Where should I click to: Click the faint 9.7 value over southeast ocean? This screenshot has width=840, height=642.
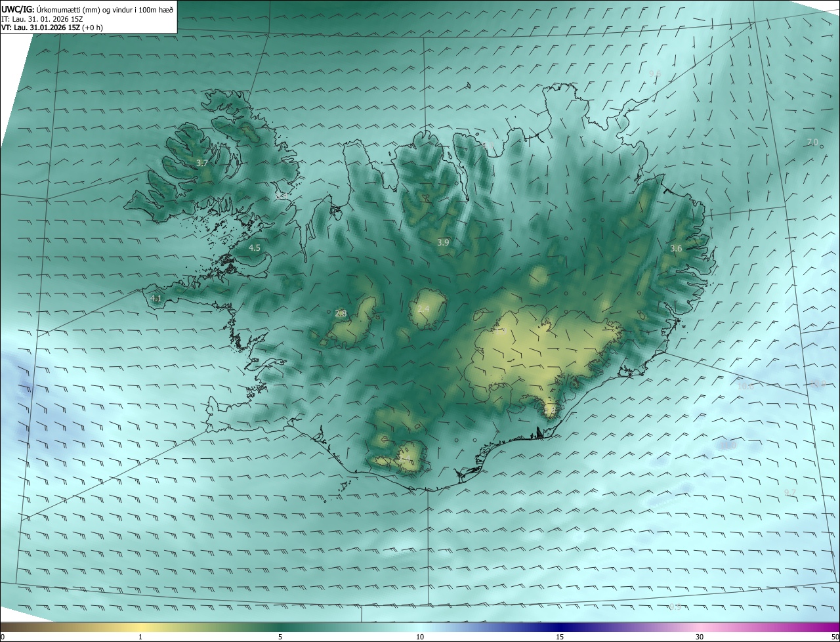789,492
